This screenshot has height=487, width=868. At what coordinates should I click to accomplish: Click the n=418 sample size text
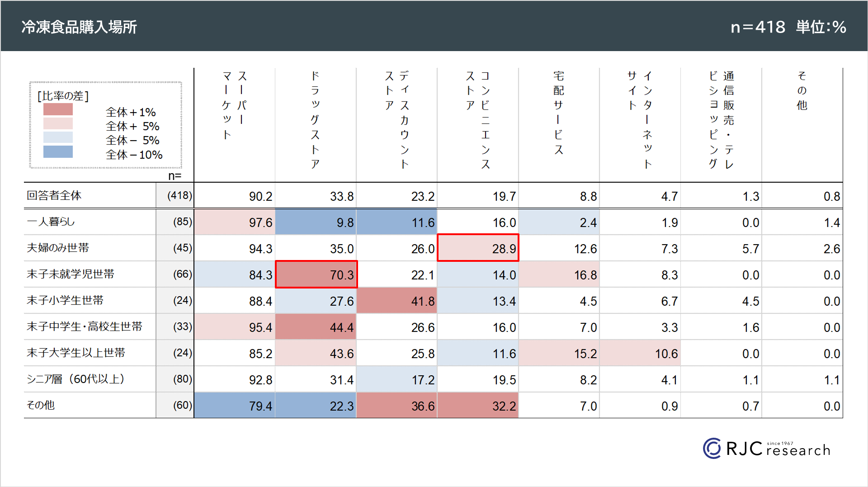[x=758, y=27]
